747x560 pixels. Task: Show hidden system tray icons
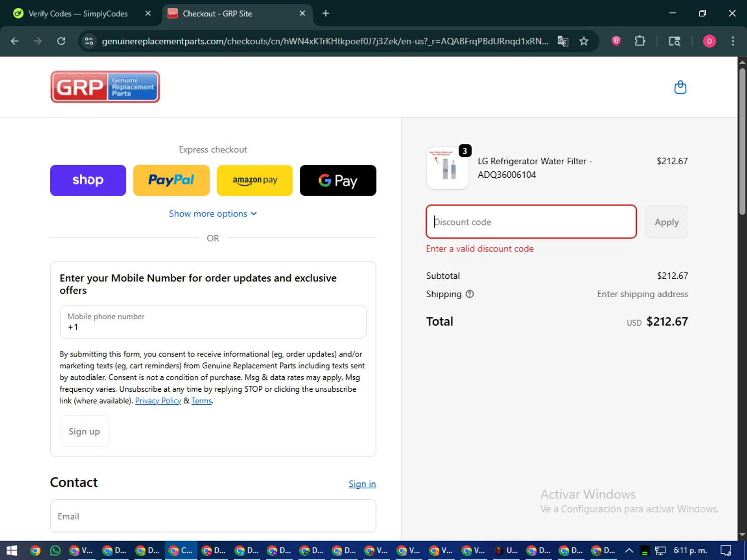(629, 550)
